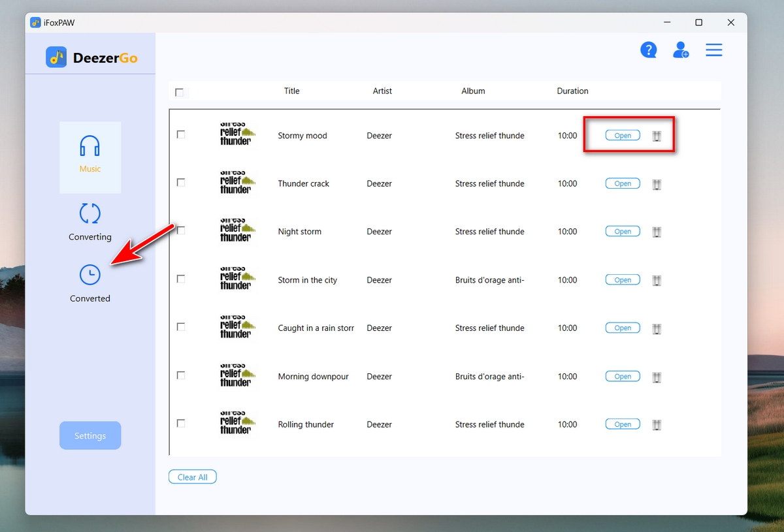The width and height of the screenshot is (784, 532).
Task: Open the help question mark icon
Action: (648, 50)
